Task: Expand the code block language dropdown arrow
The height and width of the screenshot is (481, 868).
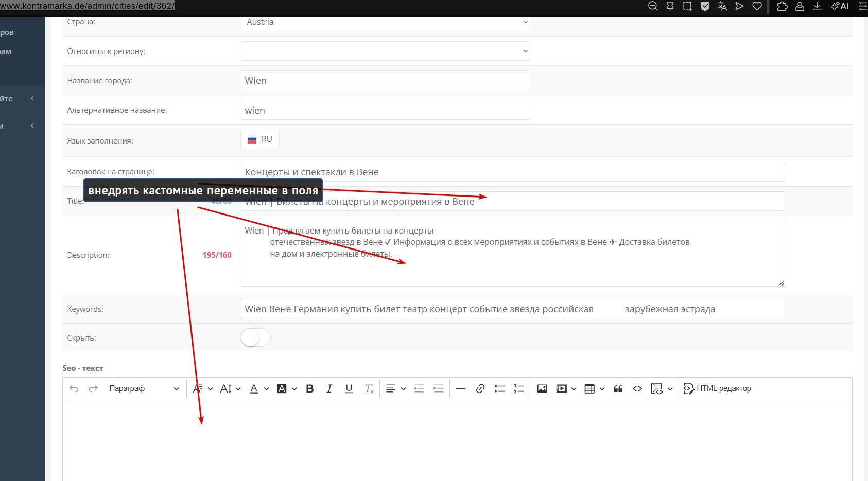Action: point(670,389)
